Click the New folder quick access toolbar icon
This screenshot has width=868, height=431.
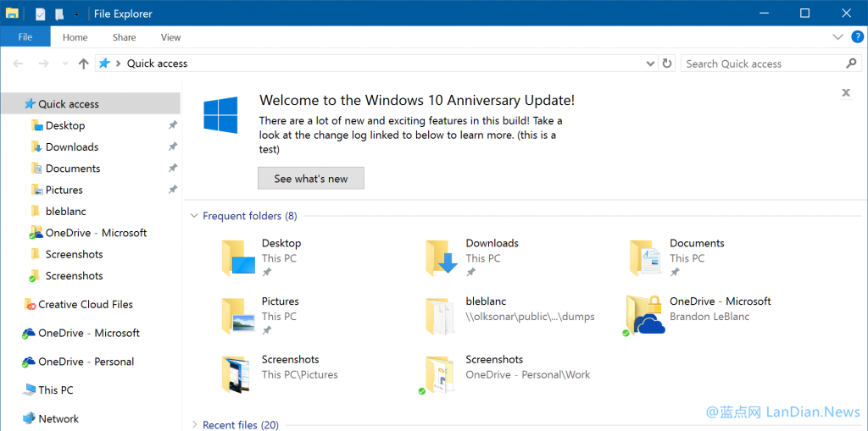click(x=58, y=14)
